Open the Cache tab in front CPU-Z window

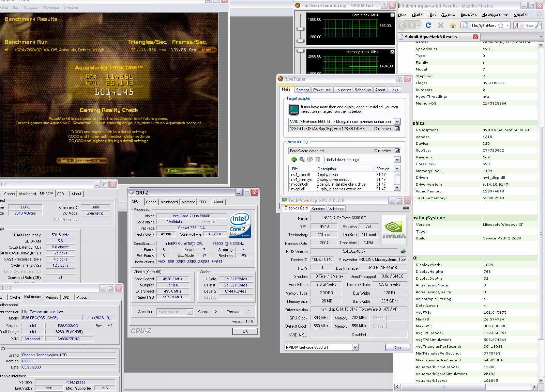[151, 202]
